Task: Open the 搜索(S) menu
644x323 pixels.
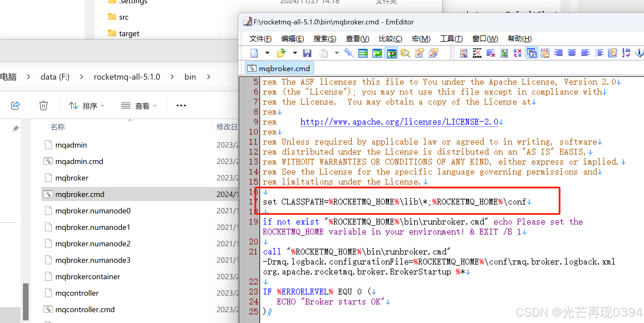Action: tap(325, 39)
